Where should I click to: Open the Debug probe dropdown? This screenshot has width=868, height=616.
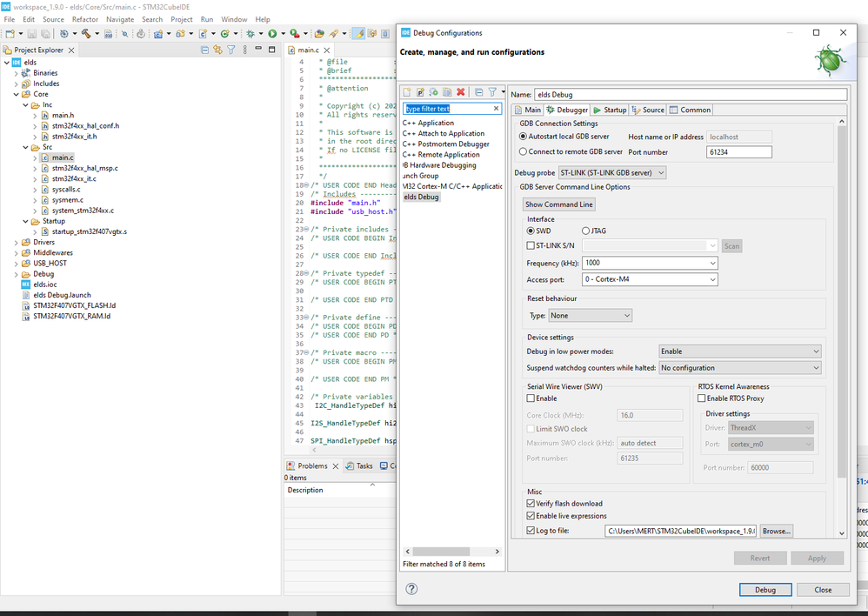(611, 172)
